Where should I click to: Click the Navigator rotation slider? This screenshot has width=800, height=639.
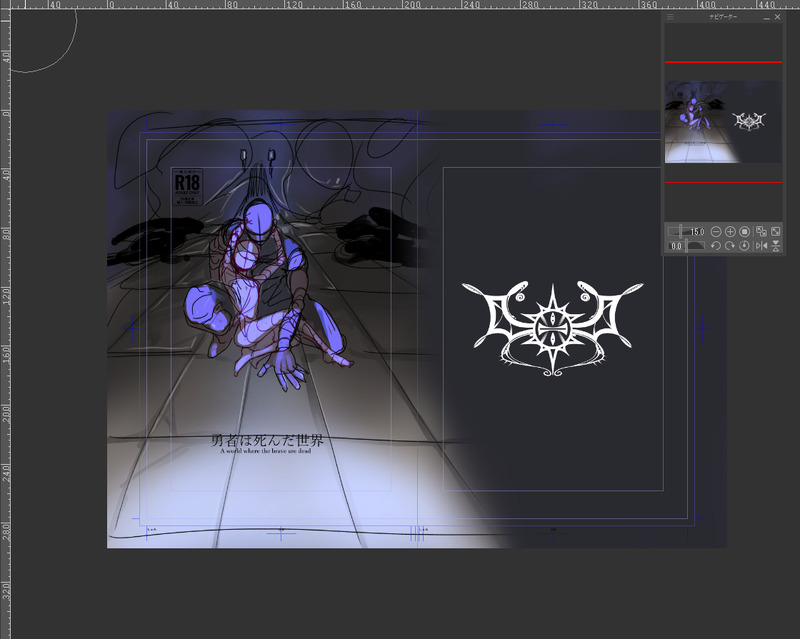tap(686, 246)
